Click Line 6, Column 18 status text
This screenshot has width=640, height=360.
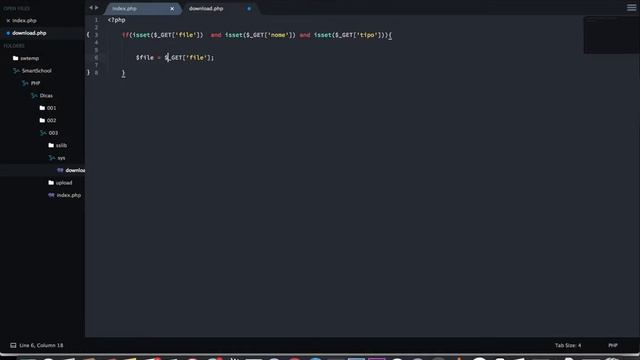[x=41, y=345]
